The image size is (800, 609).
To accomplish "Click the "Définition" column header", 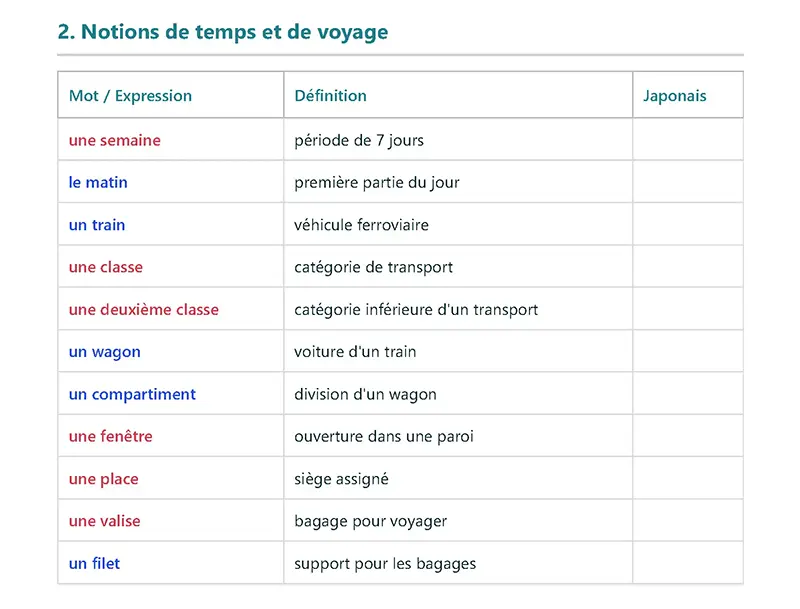I will (330, 96).
